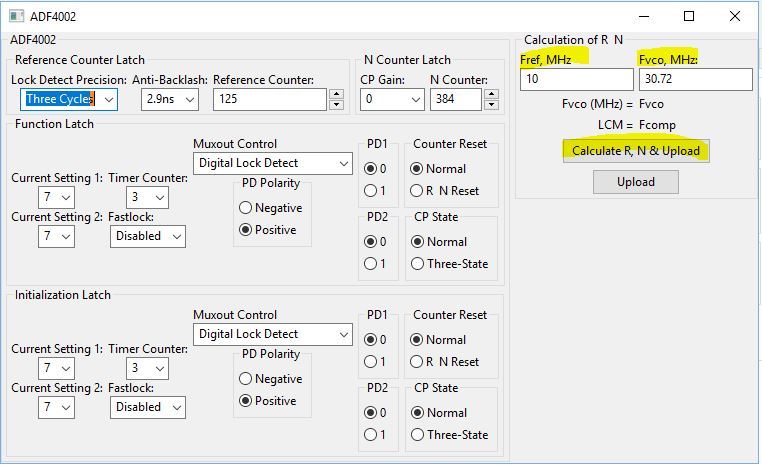Open Function Latch Current Setting 1 dropdown
This screenshot has height=466, width=762.
pos(56,197)
